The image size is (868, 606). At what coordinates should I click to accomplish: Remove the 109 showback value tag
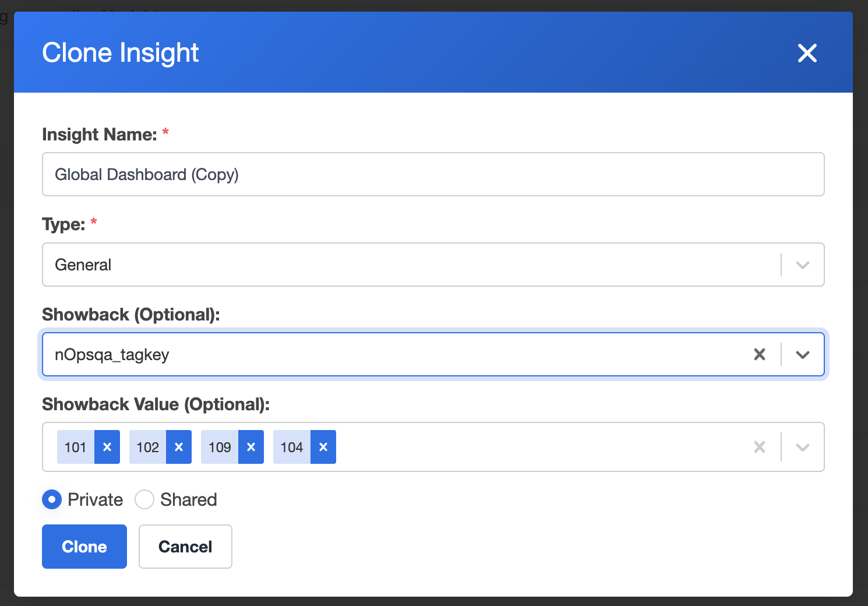(x=251, y=447)
